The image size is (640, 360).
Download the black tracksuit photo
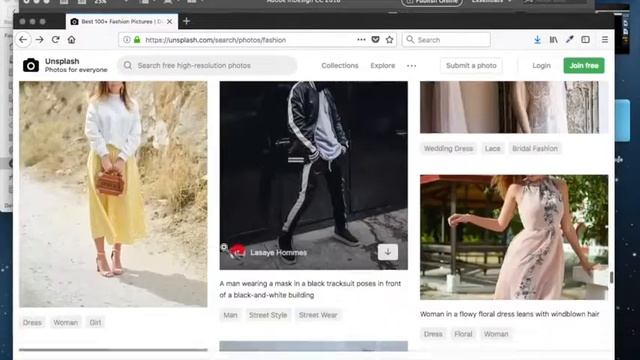[388, 252]
